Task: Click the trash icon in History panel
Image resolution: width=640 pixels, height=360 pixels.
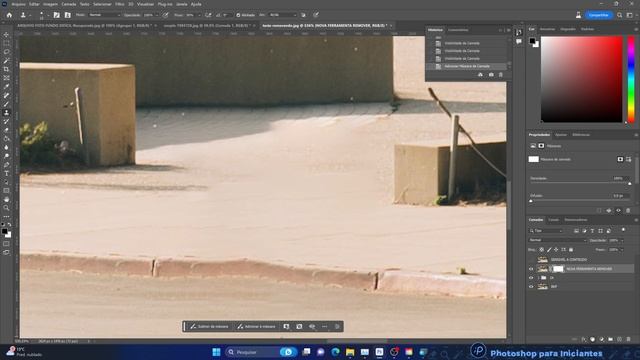Action: (501, 75)
